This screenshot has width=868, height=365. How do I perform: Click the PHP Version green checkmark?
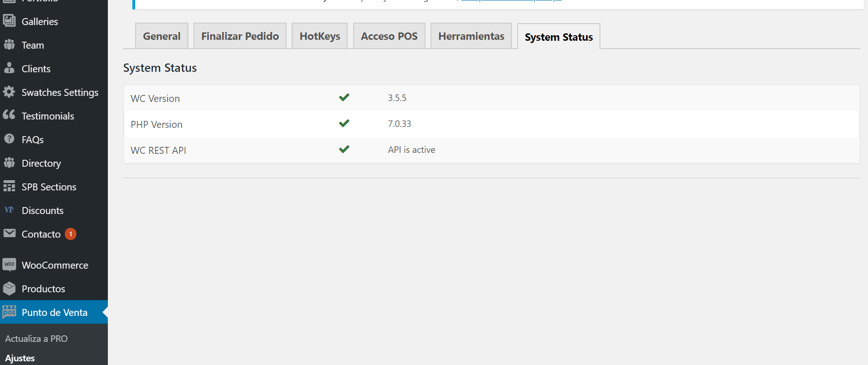(344, 123)
